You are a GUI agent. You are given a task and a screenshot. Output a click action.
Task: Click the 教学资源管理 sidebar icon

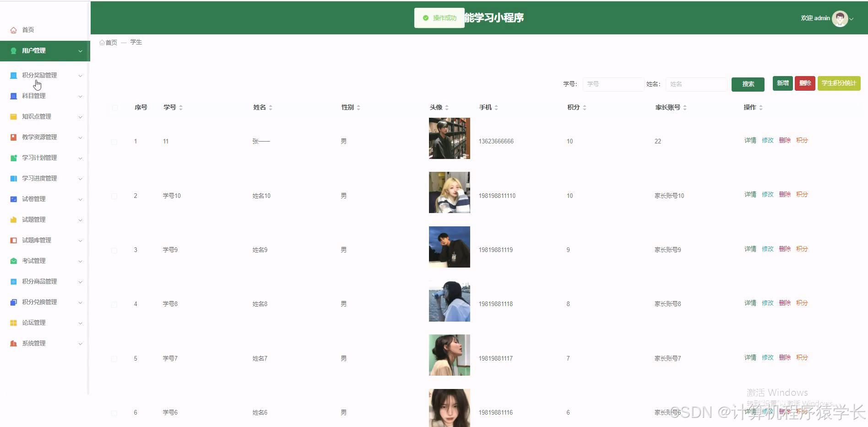point(14,137)
